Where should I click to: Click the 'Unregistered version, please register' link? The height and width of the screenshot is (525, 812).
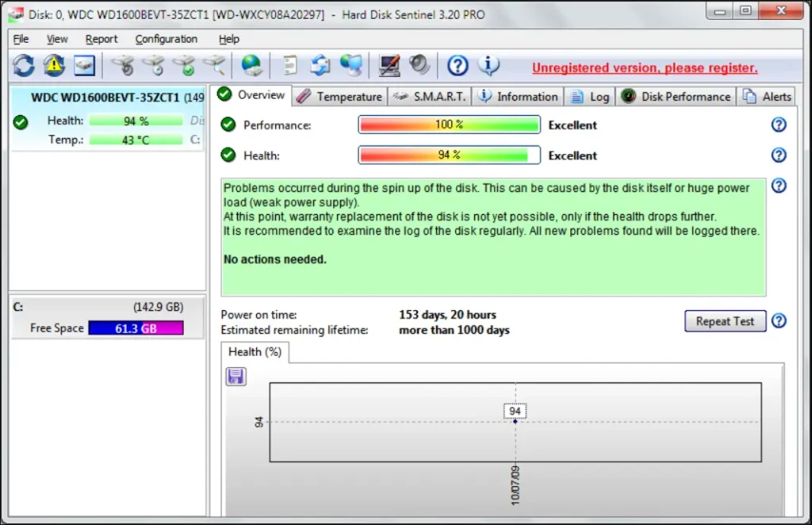click(644, 68)
